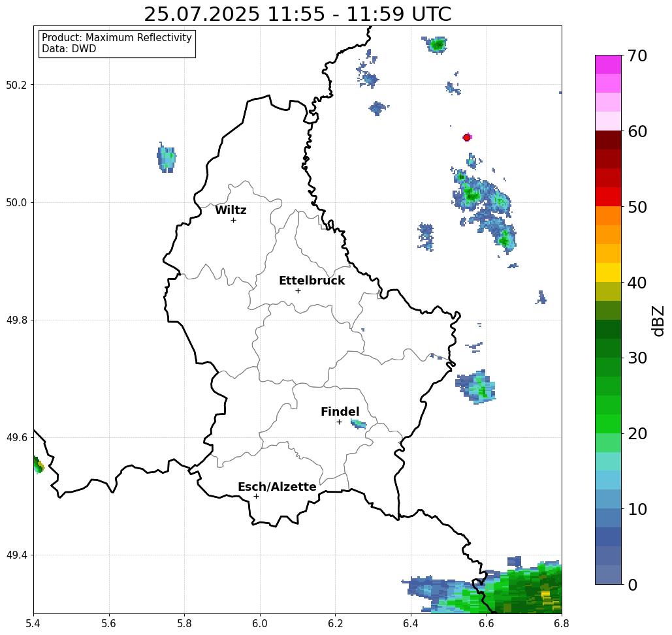672x635 pixels.
Task: Select the Findel label
Action: coord(340,412)
